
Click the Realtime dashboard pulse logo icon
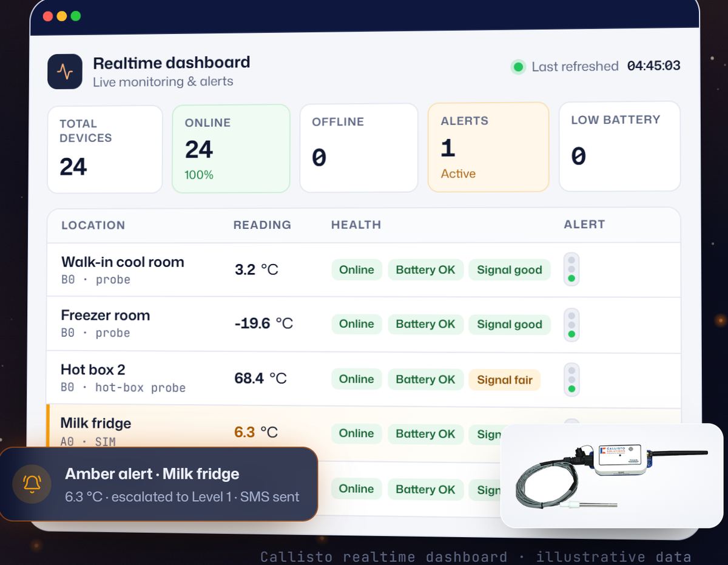pos(65,72)
